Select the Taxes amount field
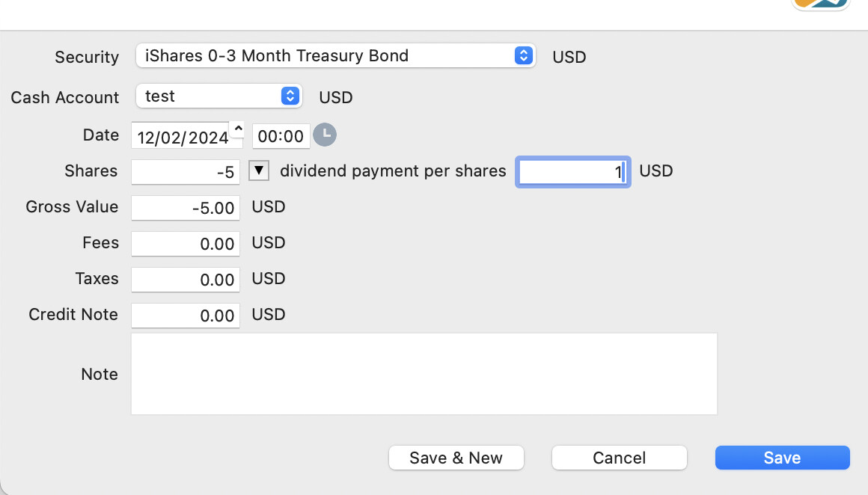Screen dimensions: 868x495 click(186, 280)
